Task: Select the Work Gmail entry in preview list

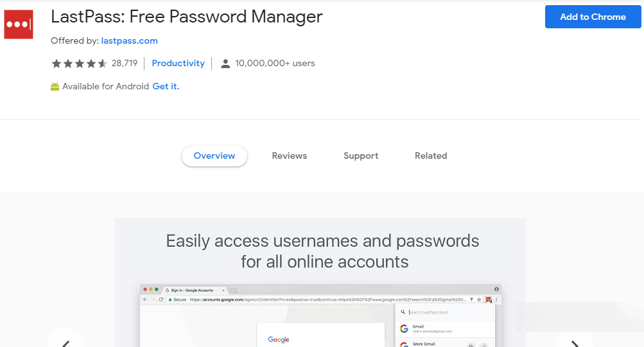Action: point(445,343)
